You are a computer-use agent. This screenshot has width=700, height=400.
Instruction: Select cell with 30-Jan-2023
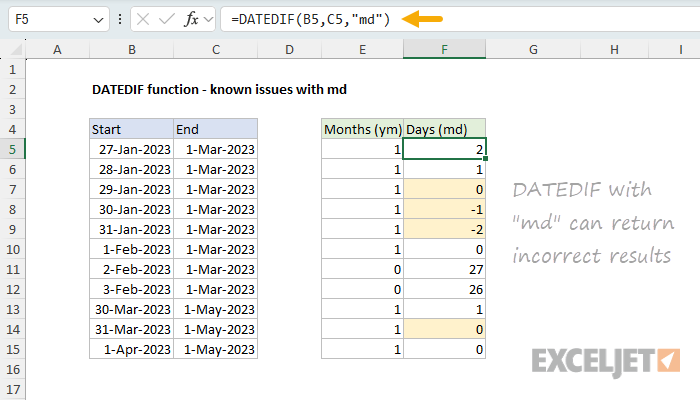132,209
